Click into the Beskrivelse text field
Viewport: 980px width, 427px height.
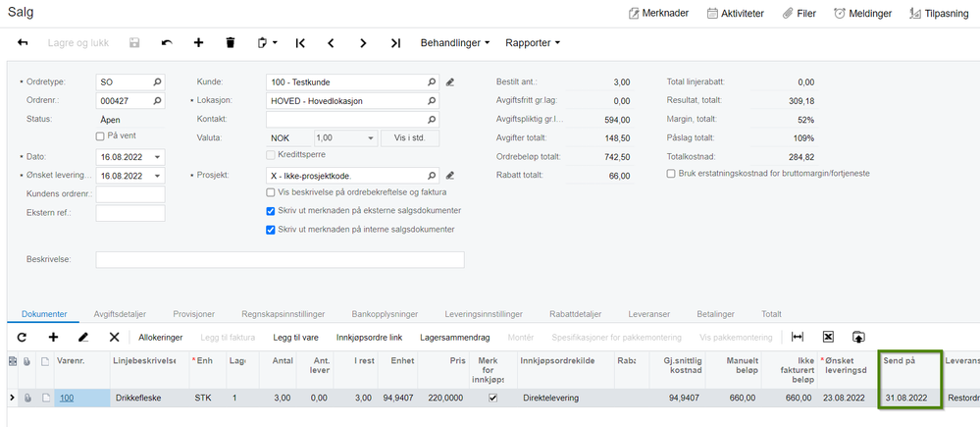(x=280, y=259)
